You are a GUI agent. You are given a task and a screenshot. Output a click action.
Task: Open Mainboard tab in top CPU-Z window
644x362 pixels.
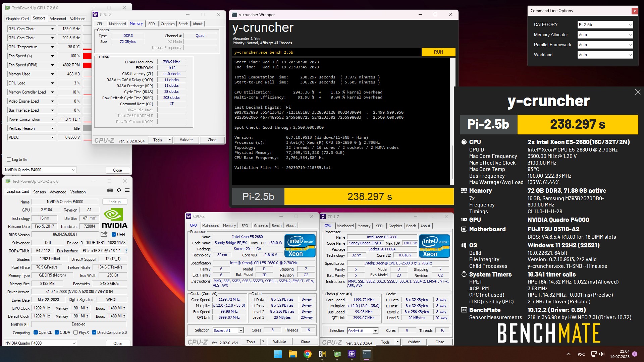[x=117, y=24]
